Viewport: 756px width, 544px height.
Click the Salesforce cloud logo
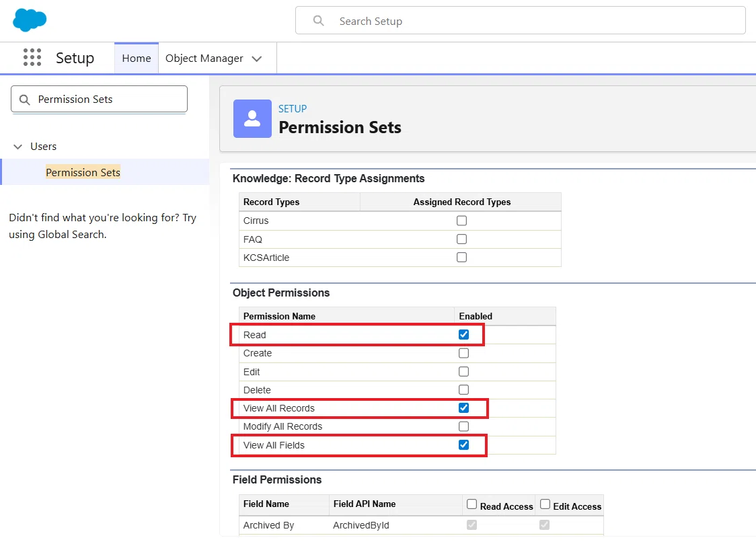point(30,20)
